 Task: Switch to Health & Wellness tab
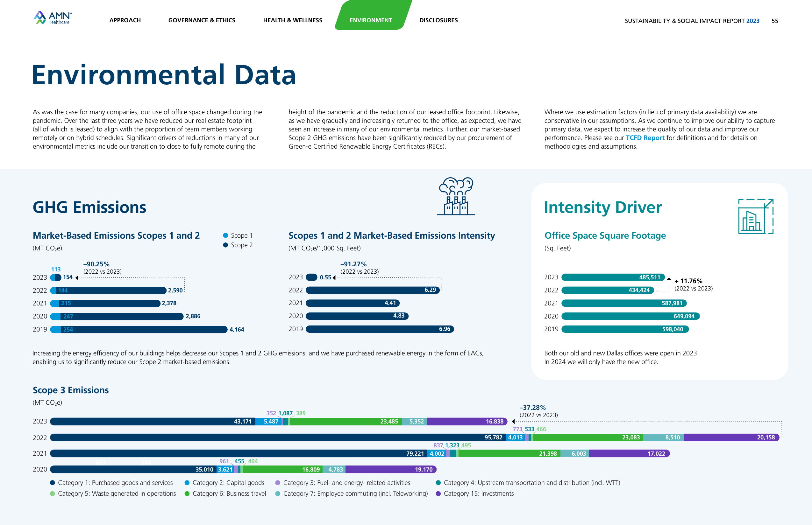292,20
